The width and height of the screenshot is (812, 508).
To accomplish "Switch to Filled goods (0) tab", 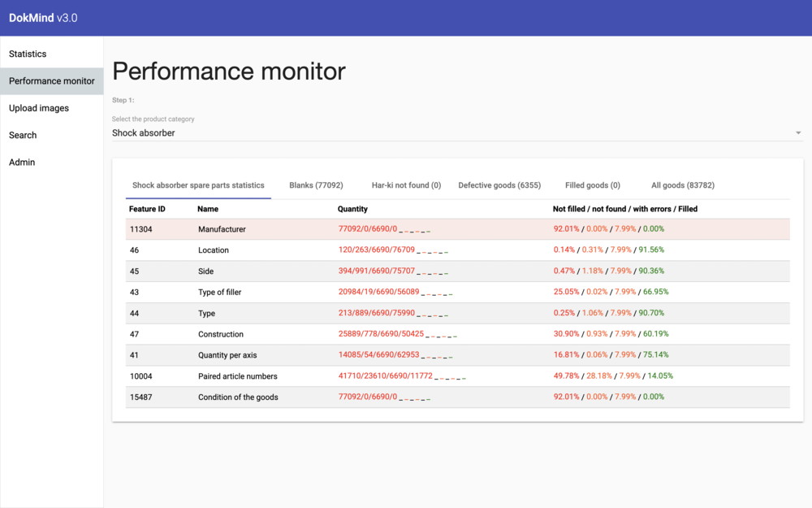I will click(592, 185).
